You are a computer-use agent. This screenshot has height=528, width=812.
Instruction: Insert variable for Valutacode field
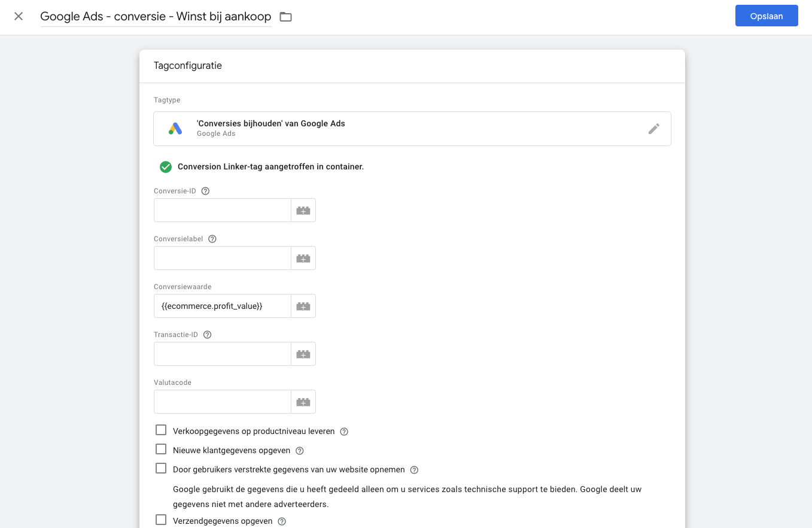(303, 402)
